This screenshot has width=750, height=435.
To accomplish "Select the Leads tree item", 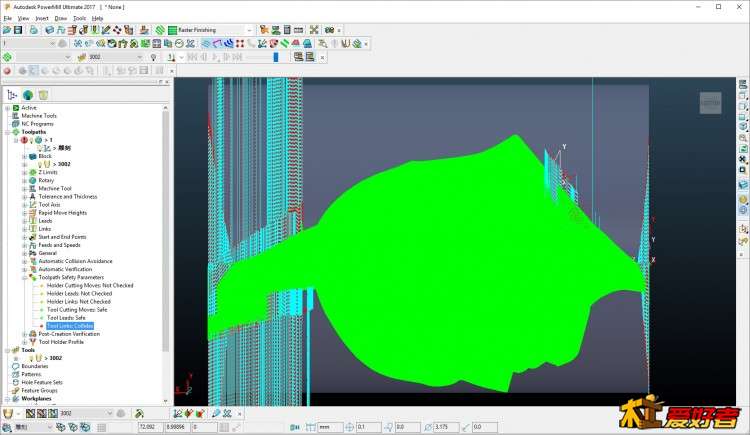I will tap(45, 221).
